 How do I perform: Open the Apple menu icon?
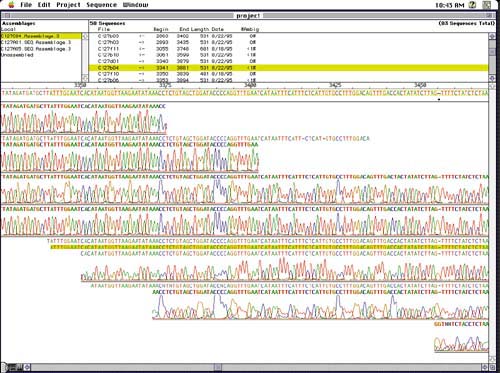click(x=12, y=5)
